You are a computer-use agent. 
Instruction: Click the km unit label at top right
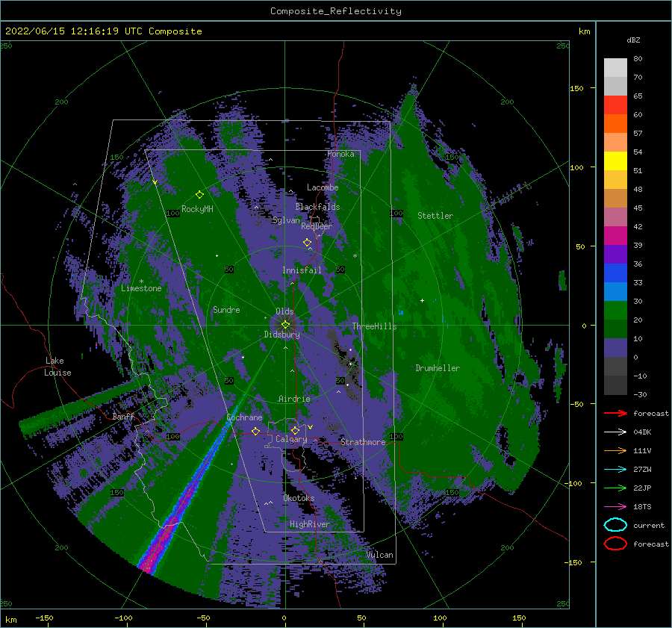pos(584,31)
